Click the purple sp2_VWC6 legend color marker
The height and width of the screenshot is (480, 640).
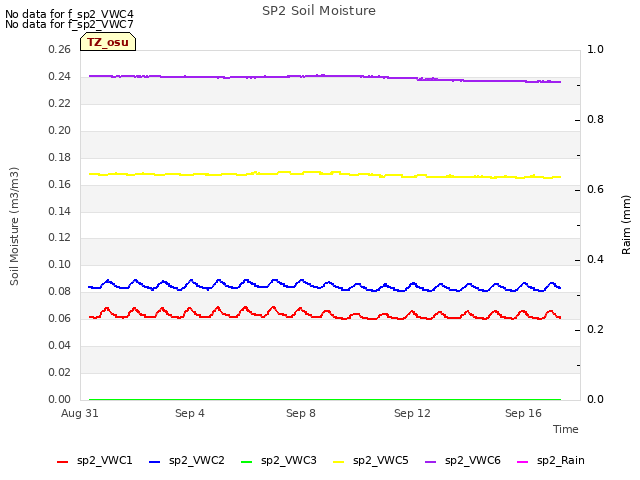pyautogui.click(x=431, y=462)
